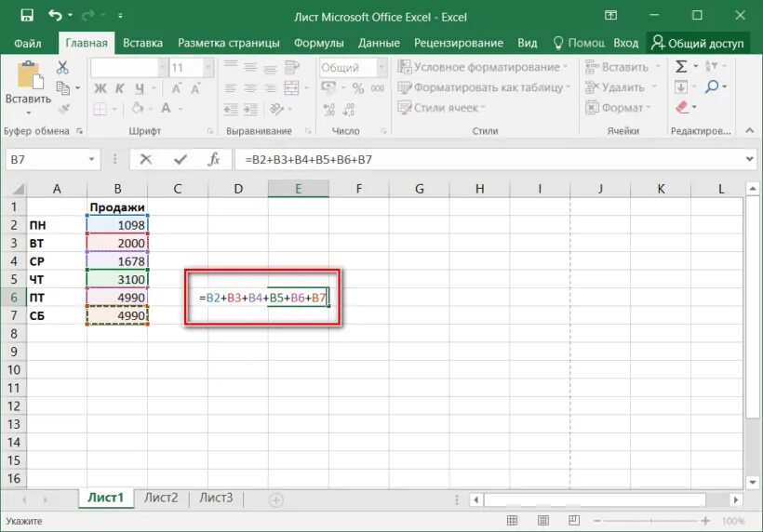763x532 pixels.
Task: Switch to the Вставка tab
Action: (x=142, y=43)
